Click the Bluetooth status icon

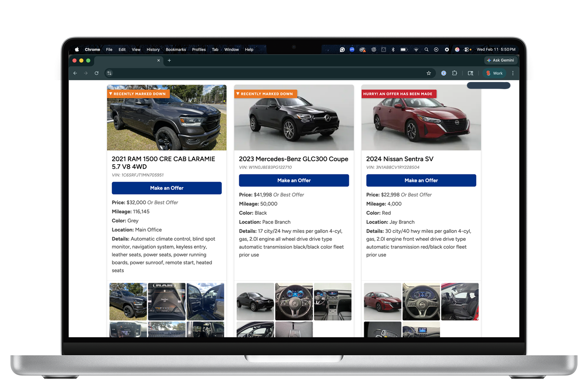393,50
